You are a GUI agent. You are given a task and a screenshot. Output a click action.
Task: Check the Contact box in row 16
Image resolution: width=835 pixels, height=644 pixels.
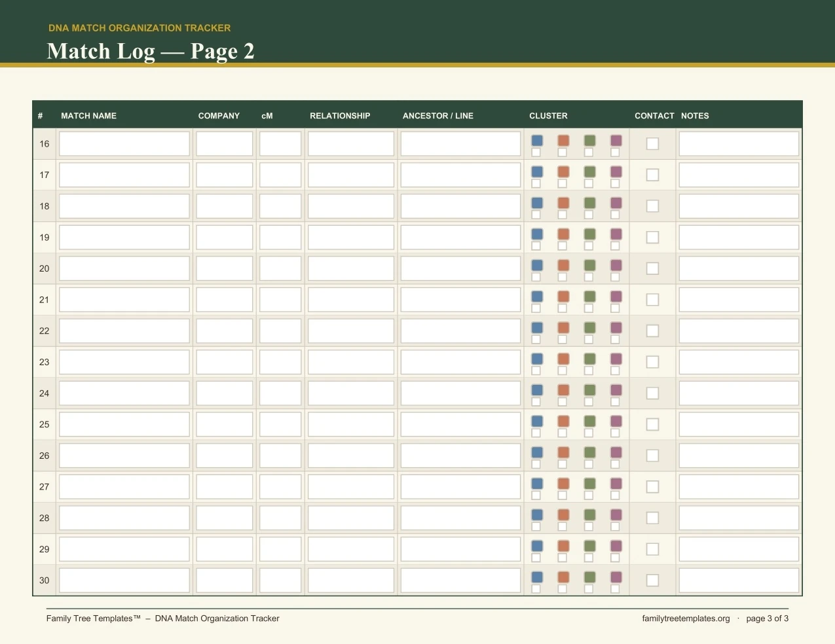pos(653,143)
